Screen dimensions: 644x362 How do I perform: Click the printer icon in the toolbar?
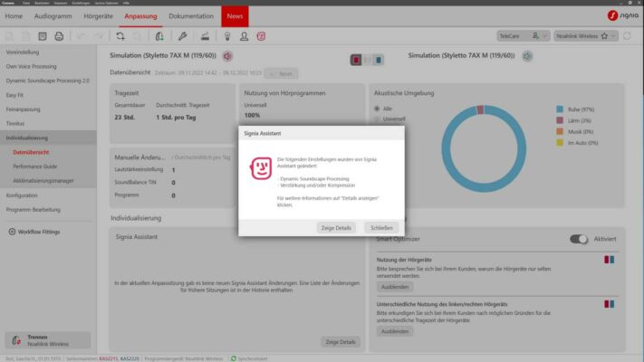pos(59,36)
